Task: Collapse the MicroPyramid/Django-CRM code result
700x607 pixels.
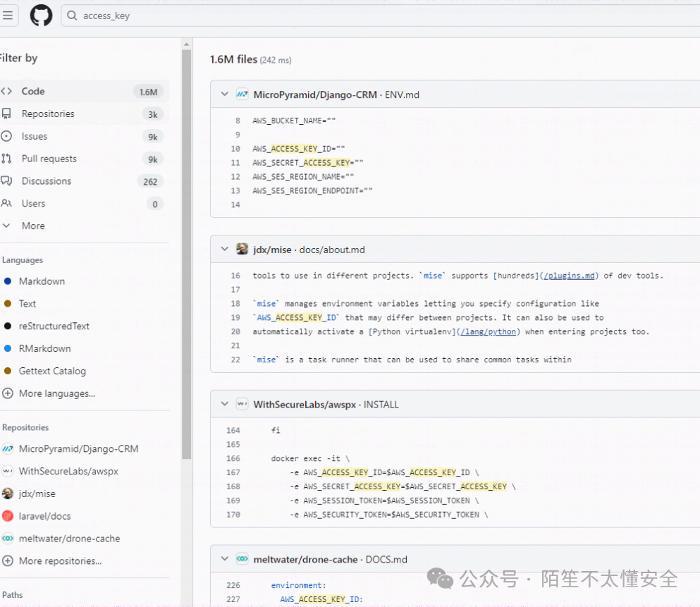Action: click(224, 94)
